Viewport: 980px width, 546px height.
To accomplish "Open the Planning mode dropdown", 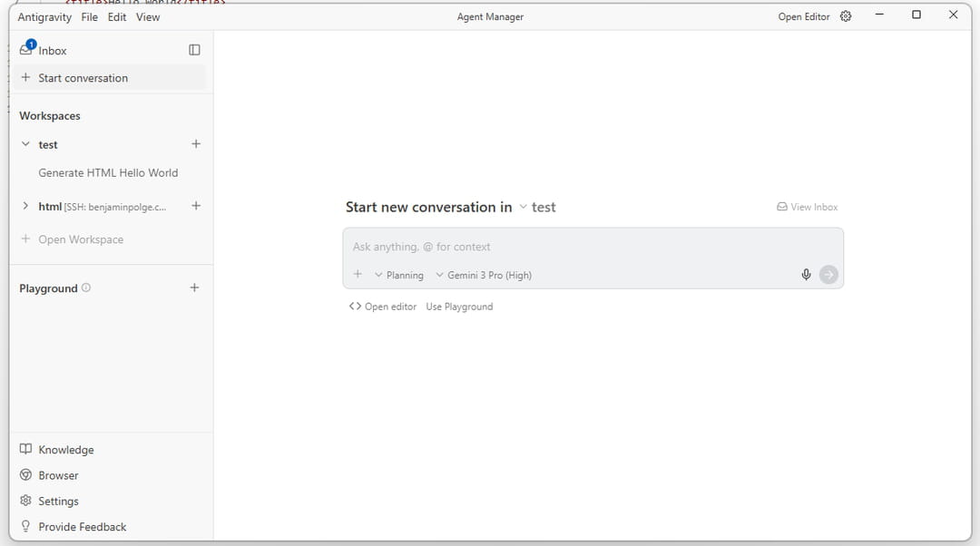I will tap(399, 275).
